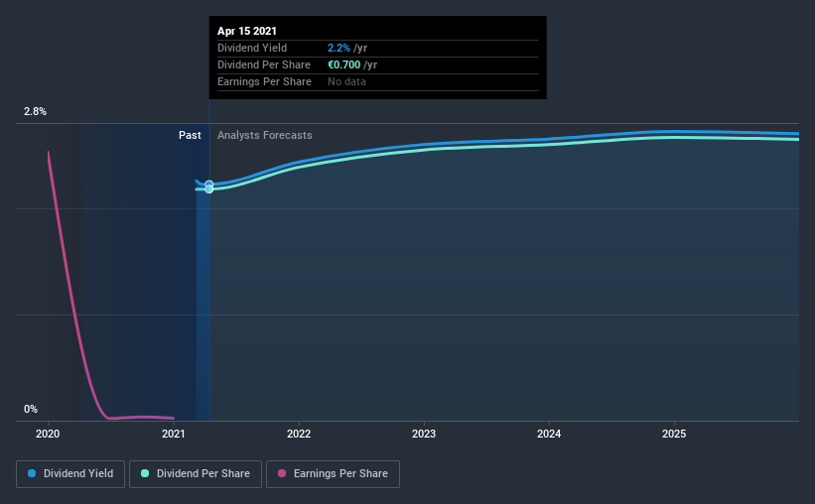This screenshot has width=815, height=504.
Task: Click the Apr 15 2021 tooltip date
Action: point(247,31)
